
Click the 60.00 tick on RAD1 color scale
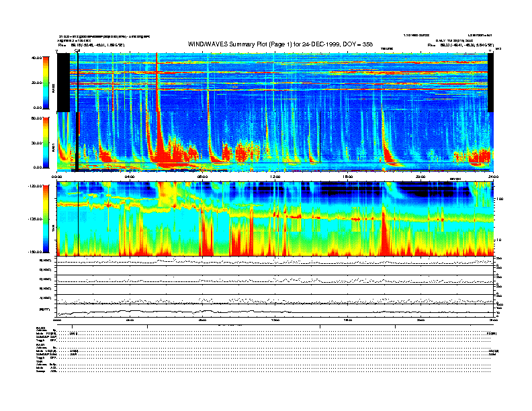pos(37,118)
